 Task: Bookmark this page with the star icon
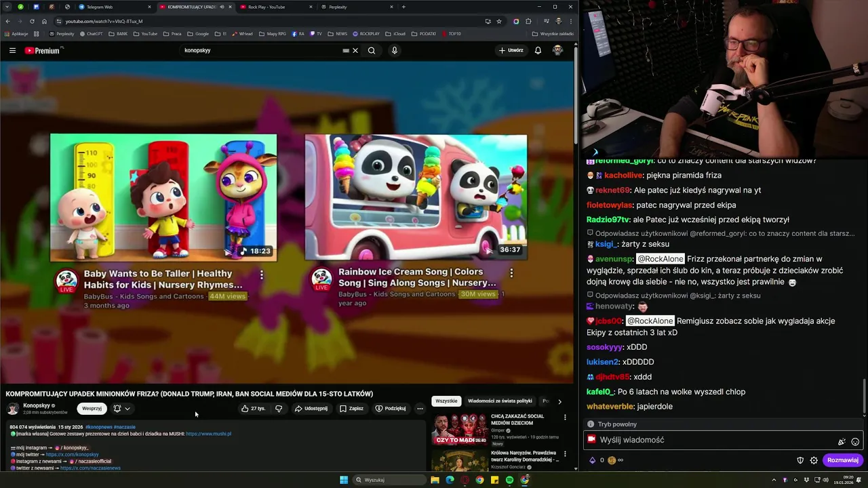499,21
